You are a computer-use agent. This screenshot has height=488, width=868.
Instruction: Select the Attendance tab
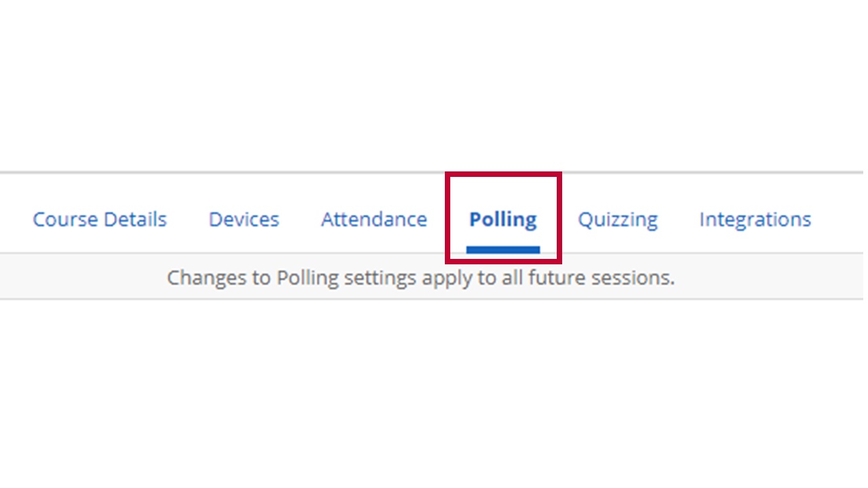374,220
